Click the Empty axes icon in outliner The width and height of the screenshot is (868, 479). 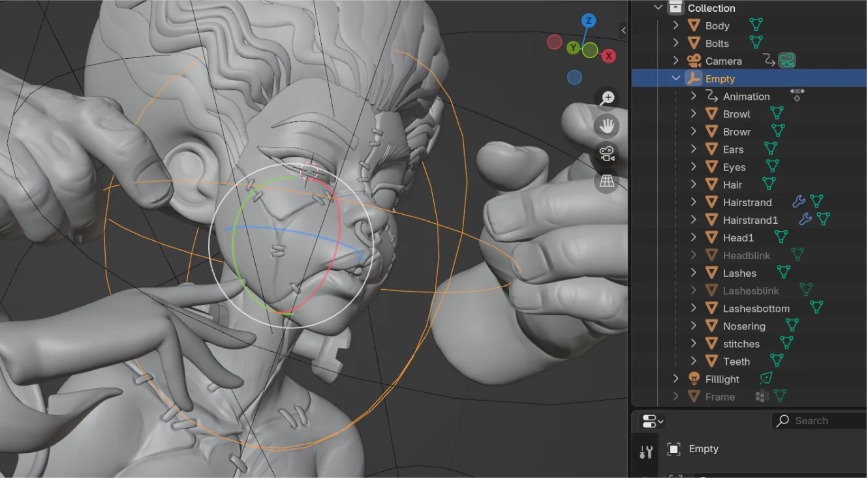(693, 78)
